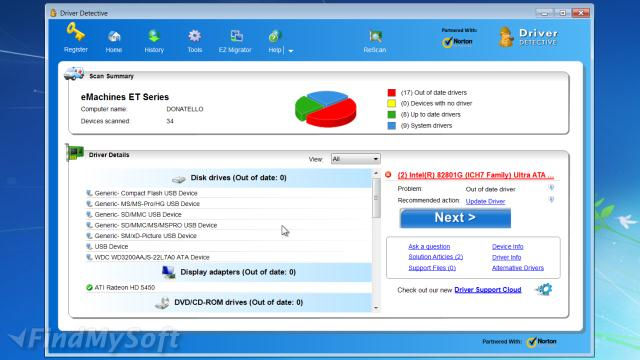Click computer name DONATELLO text
This screenshot has width=640, height=360.
click(184, 109)
